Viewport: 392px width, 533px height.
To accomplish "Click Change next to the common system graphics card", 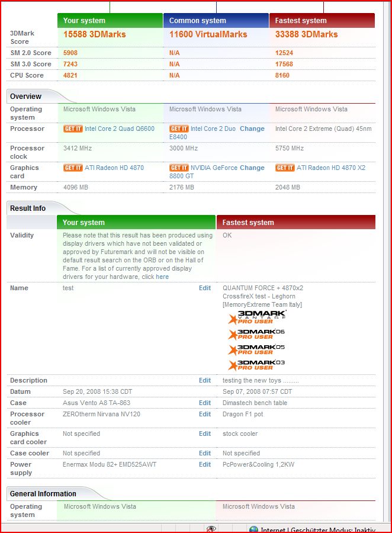I will tap(252, 168).
